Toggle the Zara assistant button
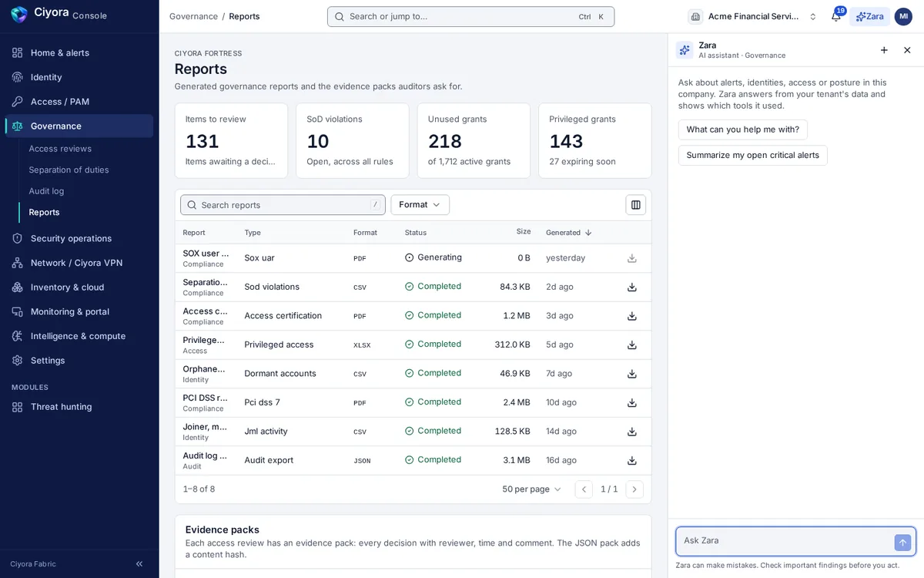 click(x=869, y=16)
